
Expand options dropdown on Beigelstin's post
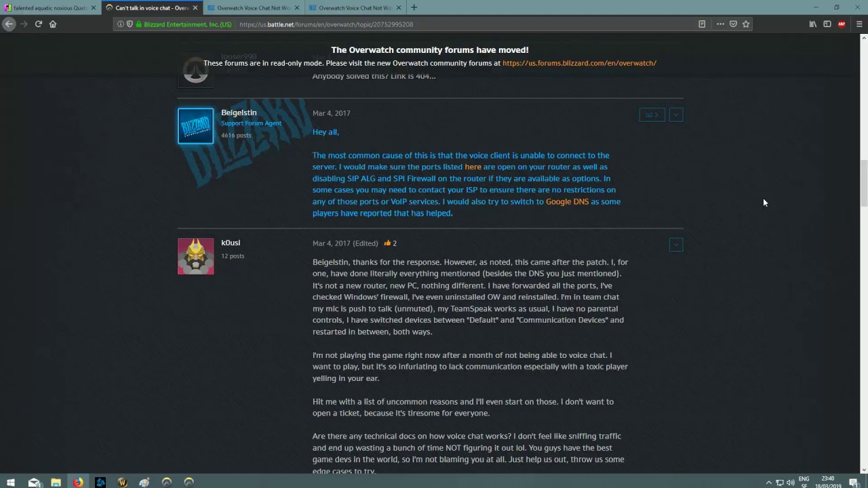pyautogui.click(x=676, y=115)
